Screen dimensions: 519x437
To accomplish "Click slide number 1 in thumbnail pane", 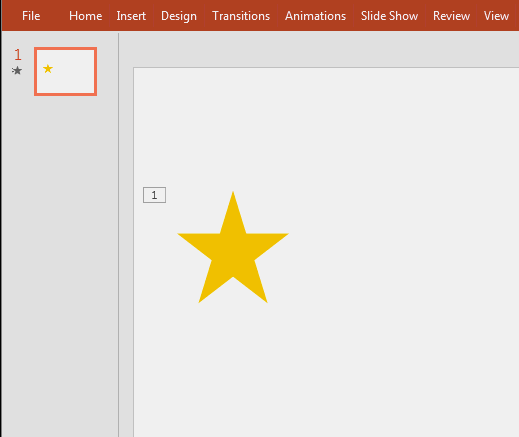I will click(x=18, y=55).
